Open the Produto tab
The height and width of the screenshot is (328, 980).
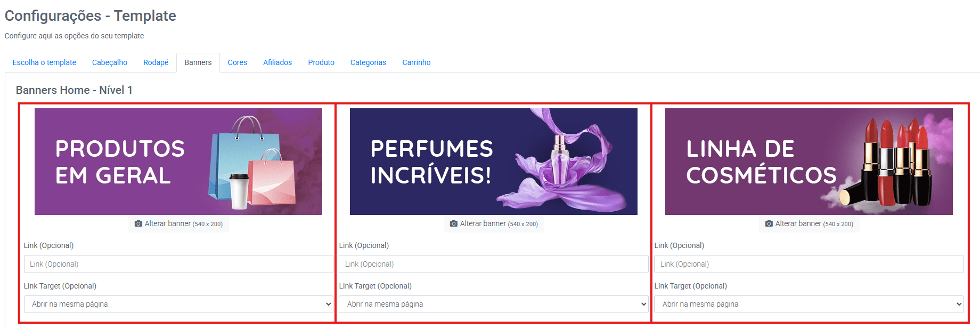click(321, 62)
